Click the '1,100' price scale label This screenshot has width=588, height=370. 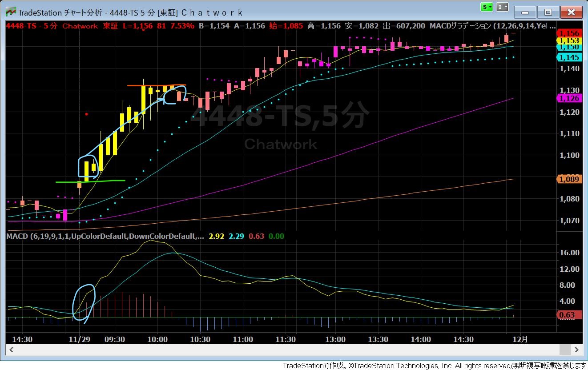pos(569,155)
